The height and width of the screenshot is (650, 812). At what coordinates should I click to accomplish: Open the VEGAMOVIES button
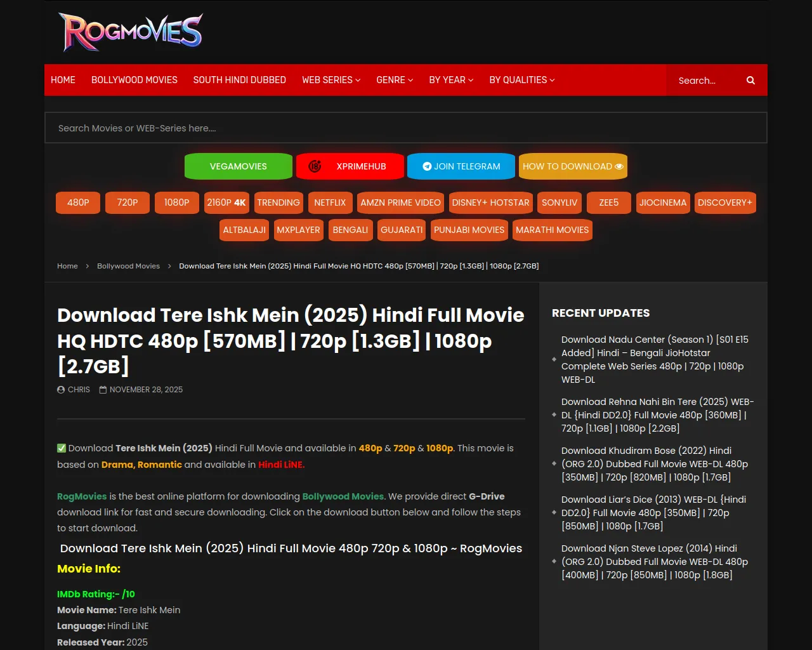point(239,166)
